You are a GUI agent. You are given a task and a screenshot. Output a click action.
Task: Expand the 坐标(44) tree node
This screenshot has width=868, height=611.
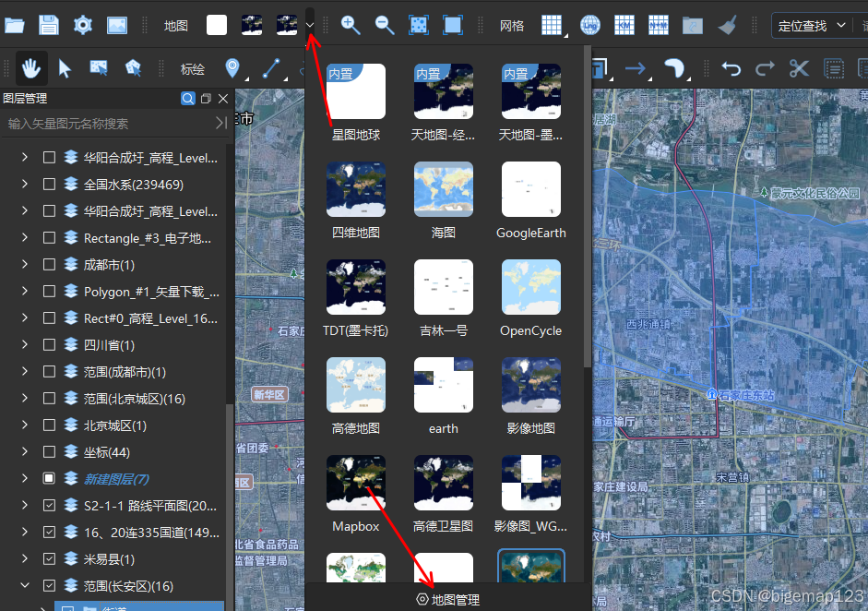pyautogui.click(x=25, y=451)
